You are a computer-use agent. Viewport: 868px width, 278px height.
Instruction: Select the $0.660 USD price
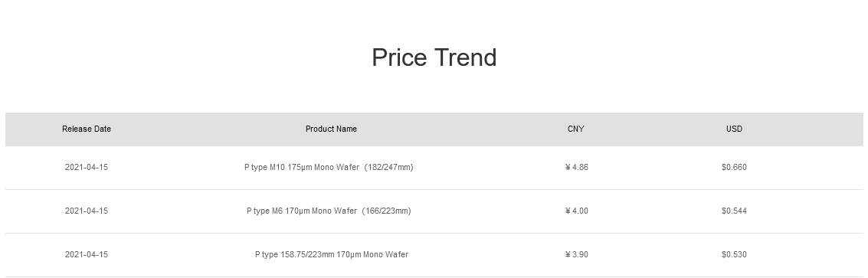[734, 167]
